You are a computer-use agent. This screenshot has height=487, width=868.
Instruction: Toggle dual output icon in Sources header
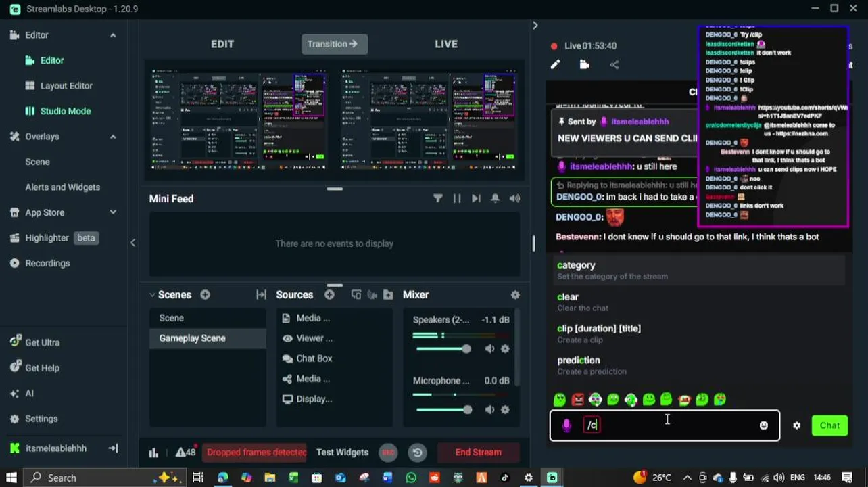tap(356, 295)
